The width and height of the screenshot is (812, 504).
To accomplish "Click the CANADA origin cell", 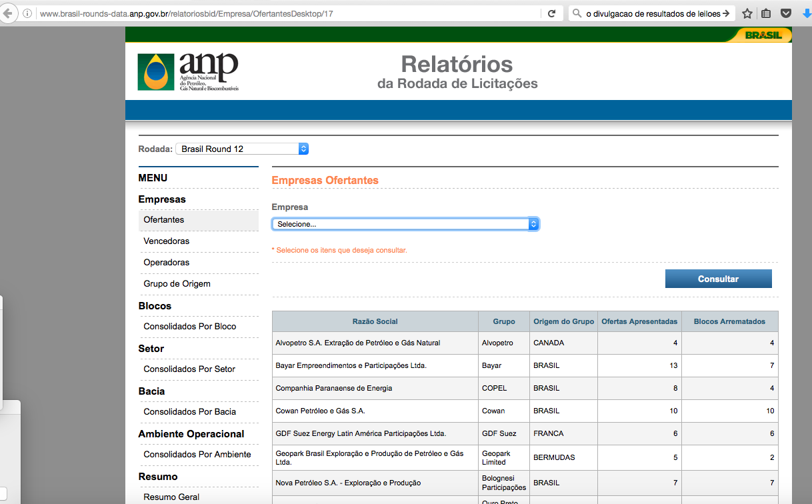I will click(x=563, y=343).
